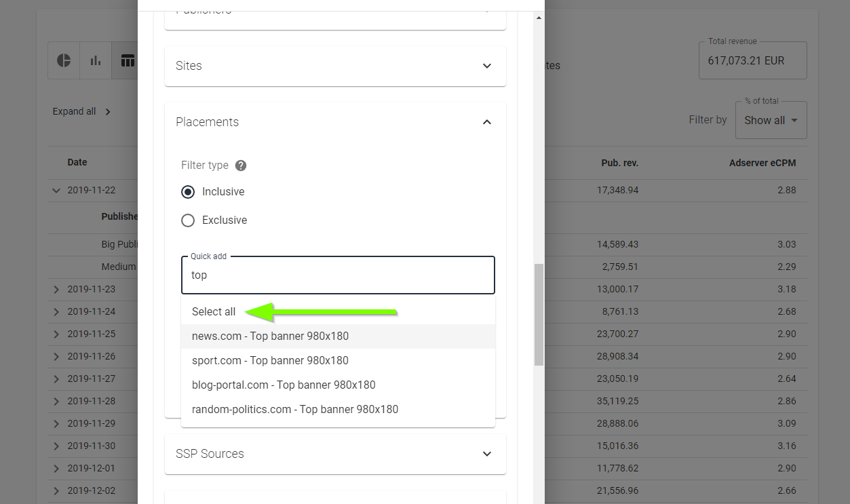Expand the SSP Sources section
This screenshot has width=850, height=504.
(335, 454)
